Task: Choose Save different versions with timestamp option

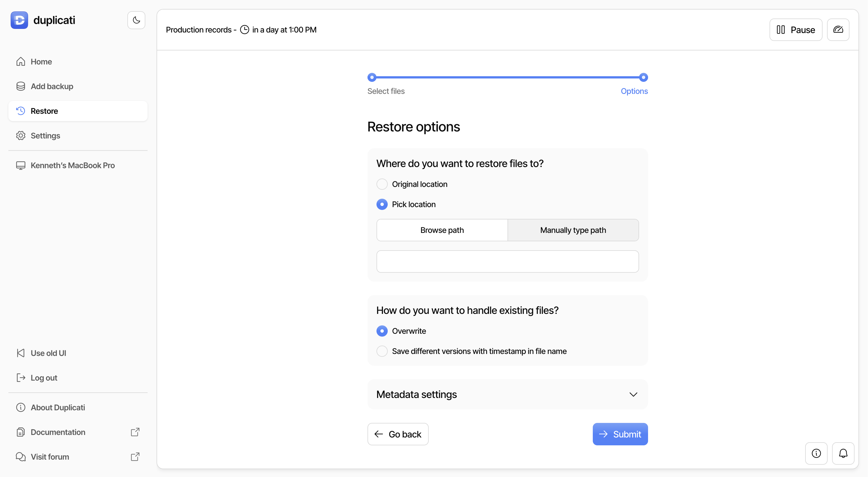Action: pos(382,351)
